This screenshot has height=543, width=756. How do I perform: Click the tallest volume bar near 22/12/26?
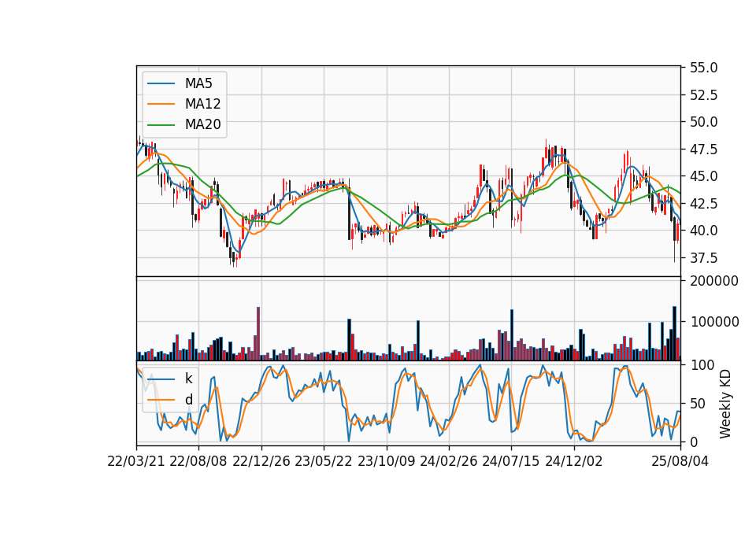click(x=258, y=334)
